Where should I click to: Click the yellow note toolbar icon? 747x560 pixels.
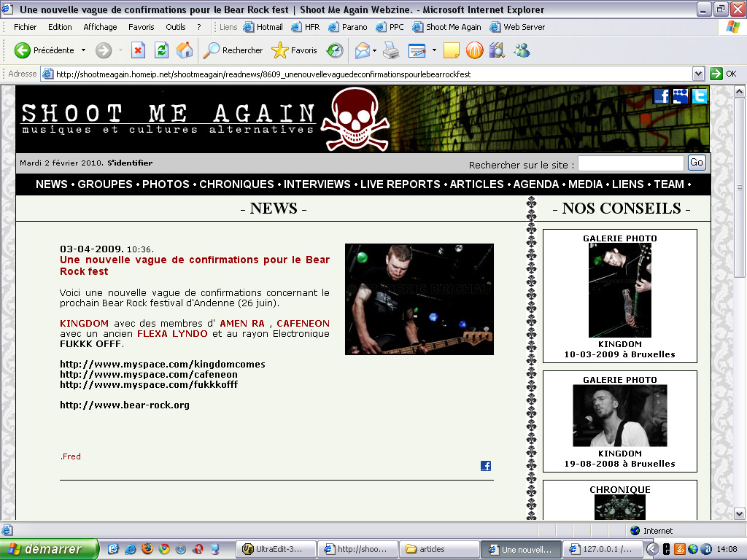(451, 50)
